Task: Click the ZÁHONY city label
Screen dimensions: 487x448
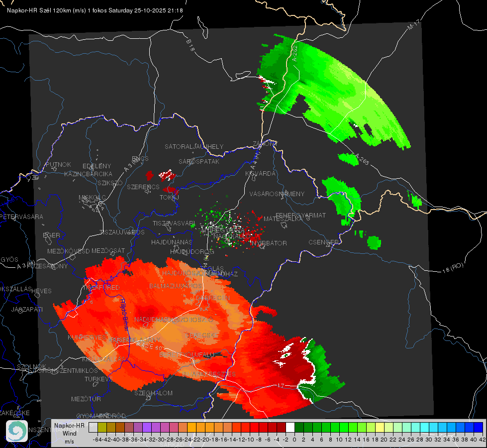Action: pyautogui.click(x=265, y=144)
